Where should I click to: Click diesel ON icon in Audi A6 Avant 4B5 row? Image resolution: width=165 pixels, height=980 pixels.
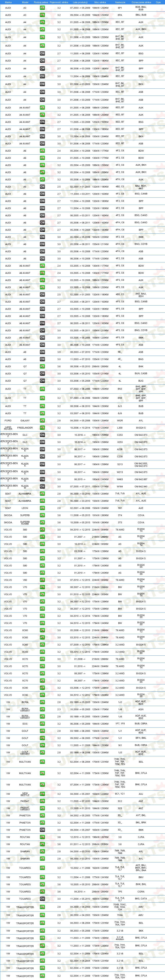point(42,295)
